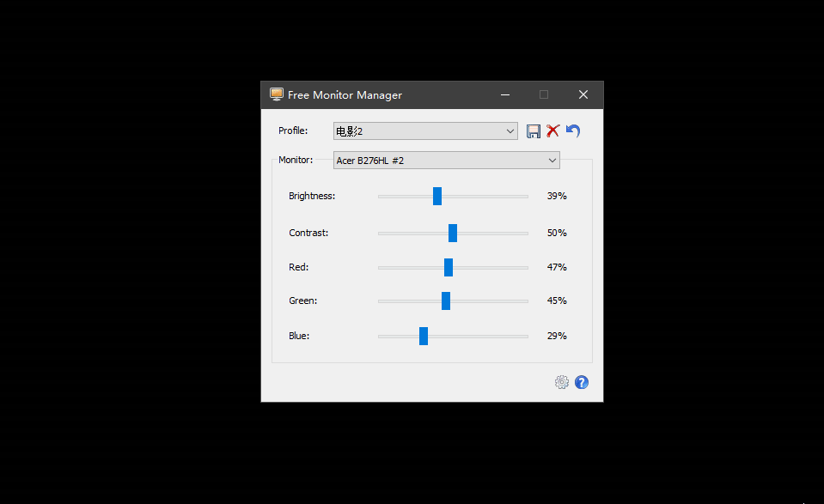
Task: Click the 29% blue value label
Action: pos(556,336)
